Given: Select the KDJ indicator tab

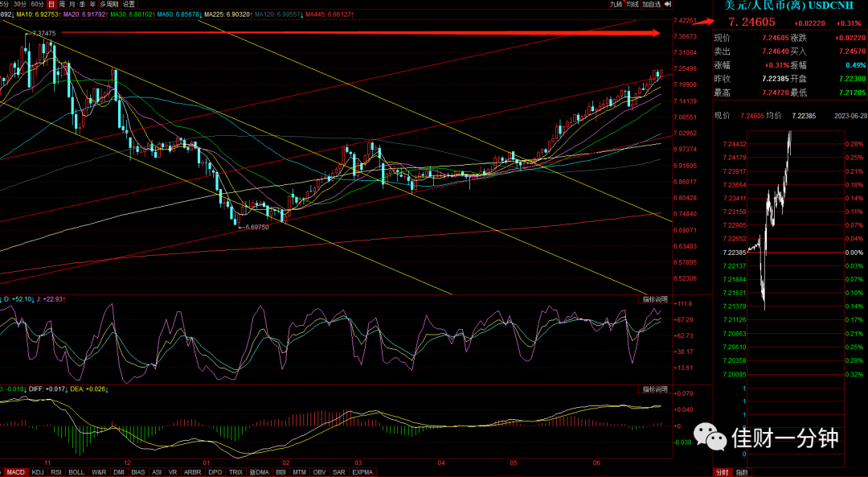Looking at the screenshot, I should [38, 472].
